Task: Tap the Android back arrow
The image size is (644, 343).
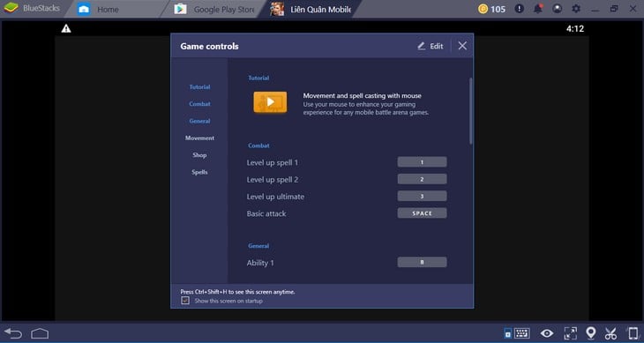Action: 13,333
